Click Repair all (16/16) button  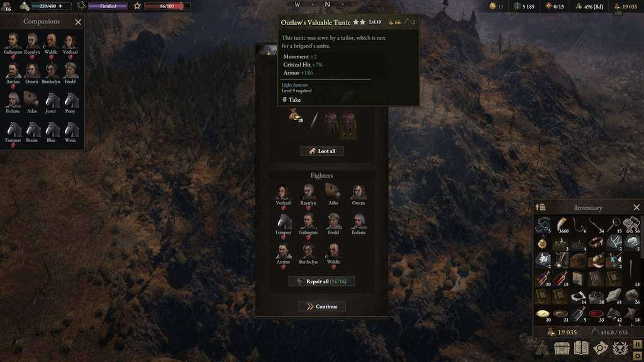321,282
